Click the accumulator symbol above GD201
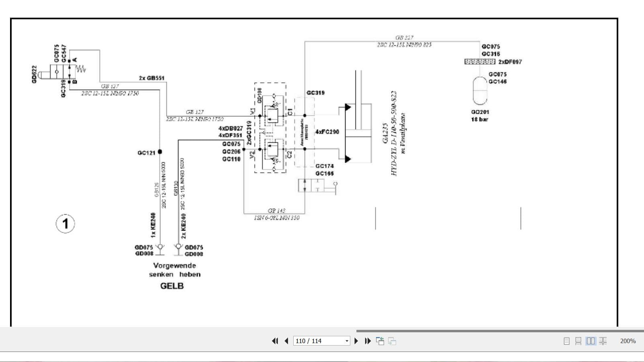 point(480,91)
